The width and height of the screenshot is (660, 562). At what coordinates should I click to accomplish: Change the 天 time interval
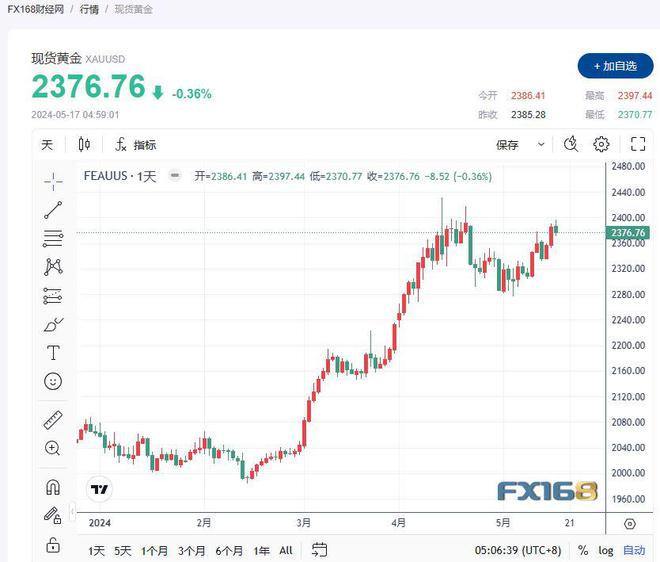pyautogui.click(x=47, y=145)
